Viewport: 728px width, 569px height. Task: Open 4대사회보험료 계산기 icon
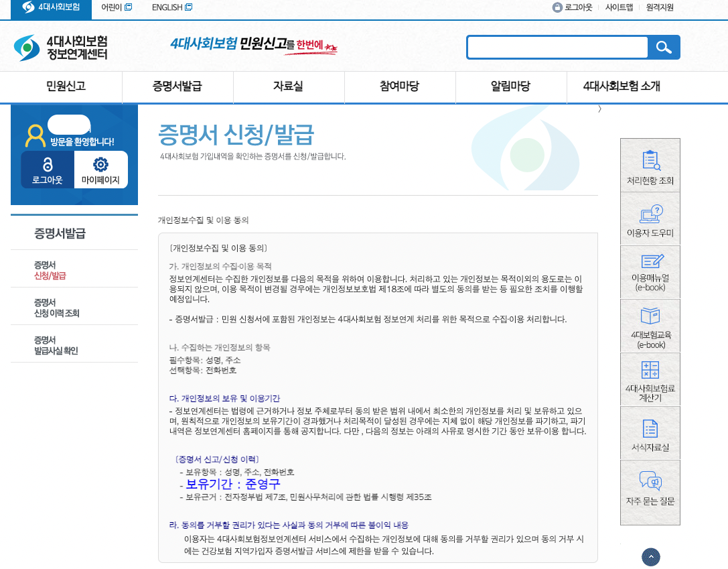[650, 379]
